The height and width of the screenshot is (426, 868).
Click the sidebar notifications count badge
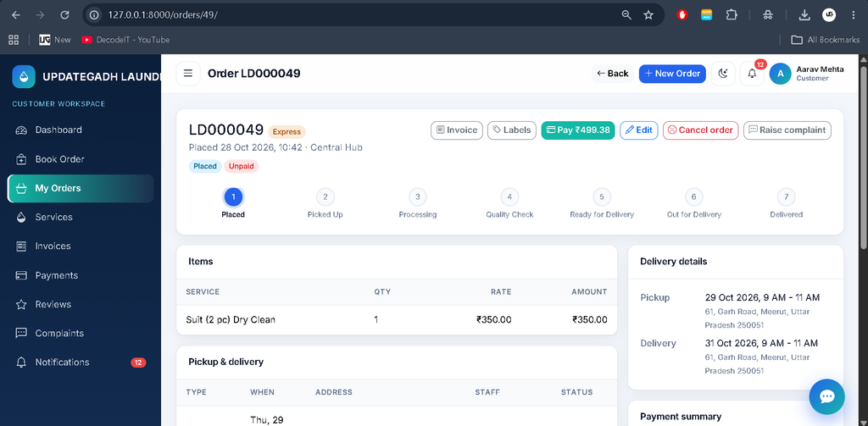coord(138,363)
